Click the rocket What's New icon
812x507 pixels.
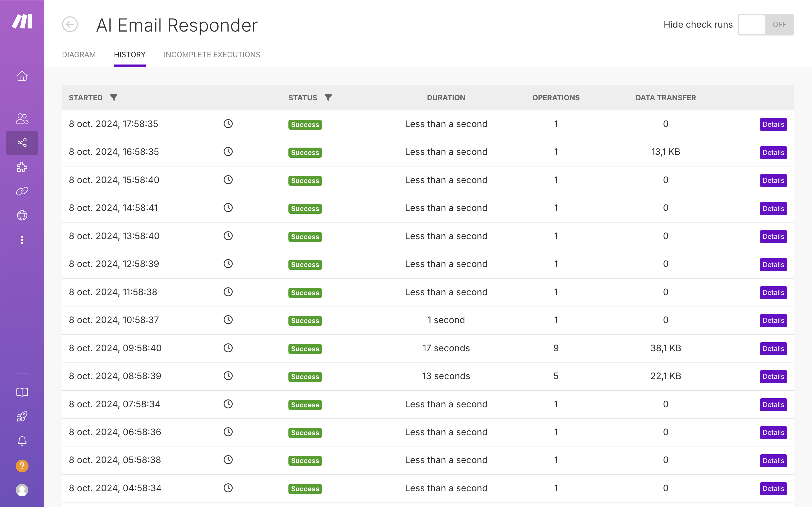click(22, 417)
